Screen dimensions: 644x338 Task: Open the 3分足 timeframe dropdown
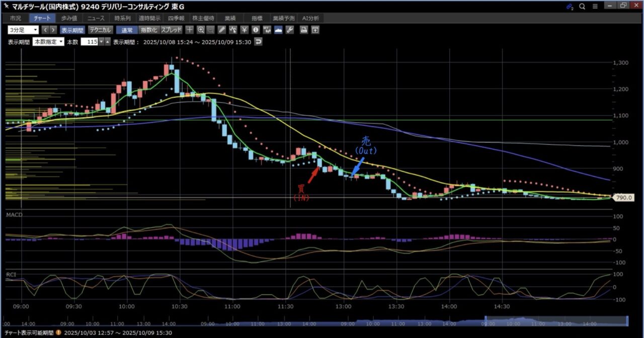tap(23, 30)
